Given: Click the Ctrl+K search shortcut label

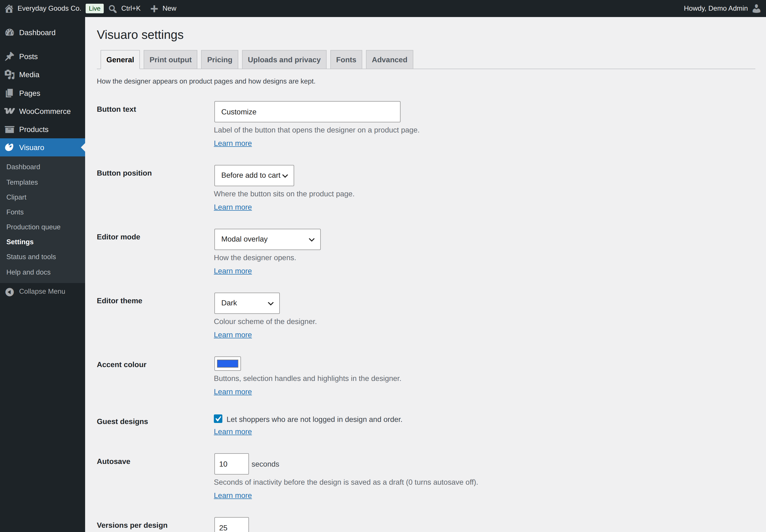Looking at the screenshot, I should (x=131, y=8).
